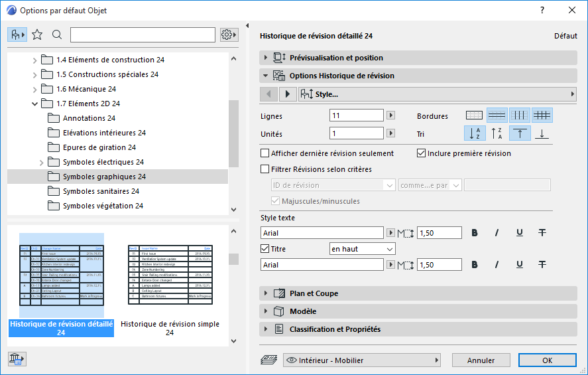Viewport: 588px width, 375px height.
Task: Uncheck Inclure première révision
Action: [421, 153]
